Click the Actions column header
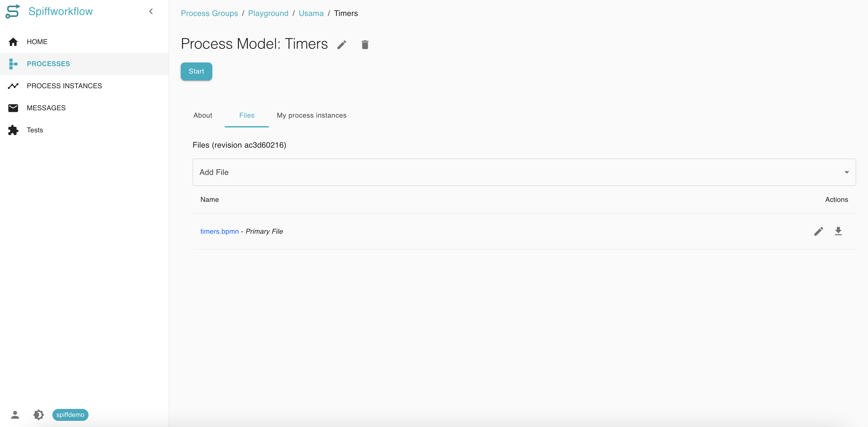Image resolution: width=868 pixels, height=427 pixels. 836,199
